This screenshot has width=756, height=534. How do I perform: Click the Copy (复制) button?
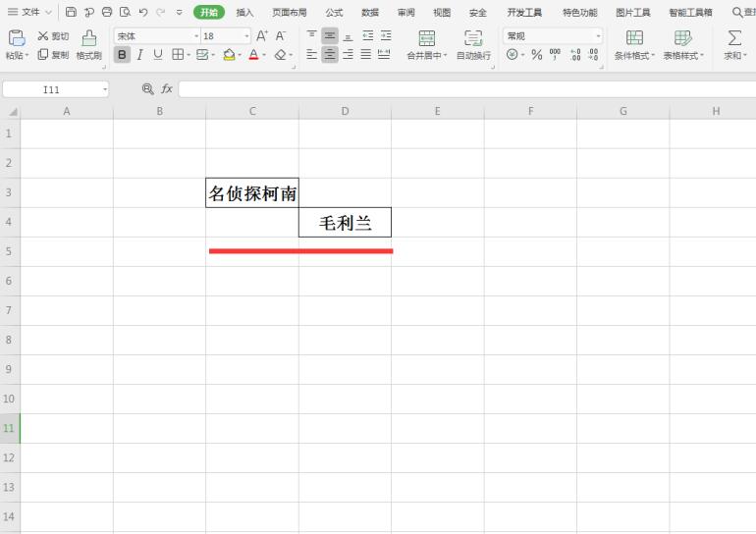pos(53,54)
